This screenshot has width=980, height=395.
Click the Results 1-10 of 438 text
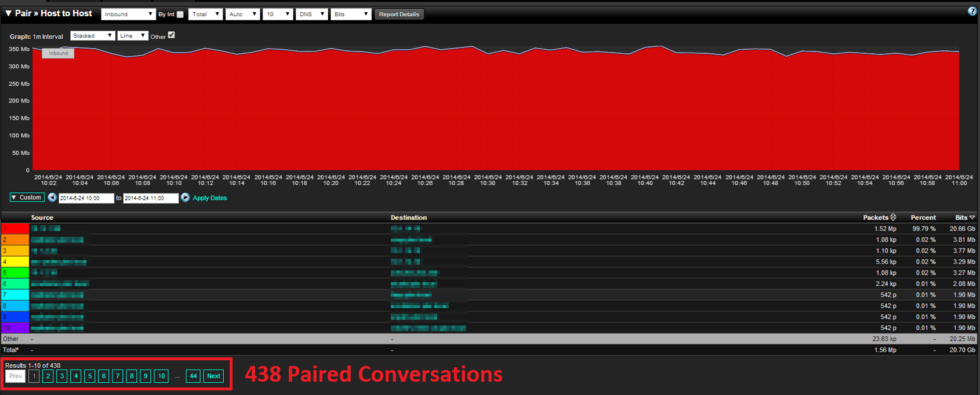(33, 365)
